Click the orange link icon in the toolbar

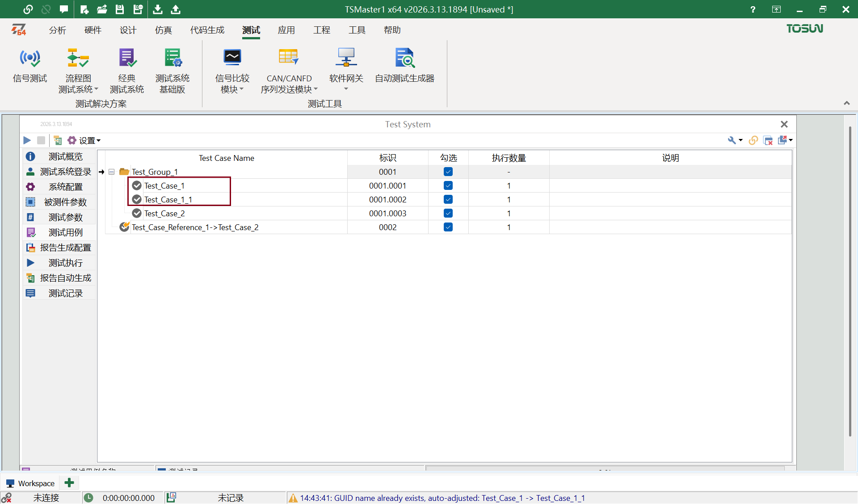tap(753, 140)
